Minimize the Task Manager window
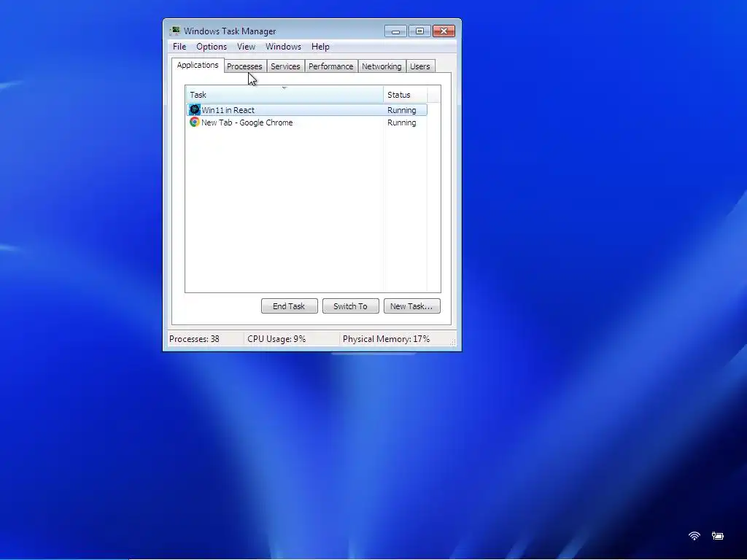 [x=395, y=31]
